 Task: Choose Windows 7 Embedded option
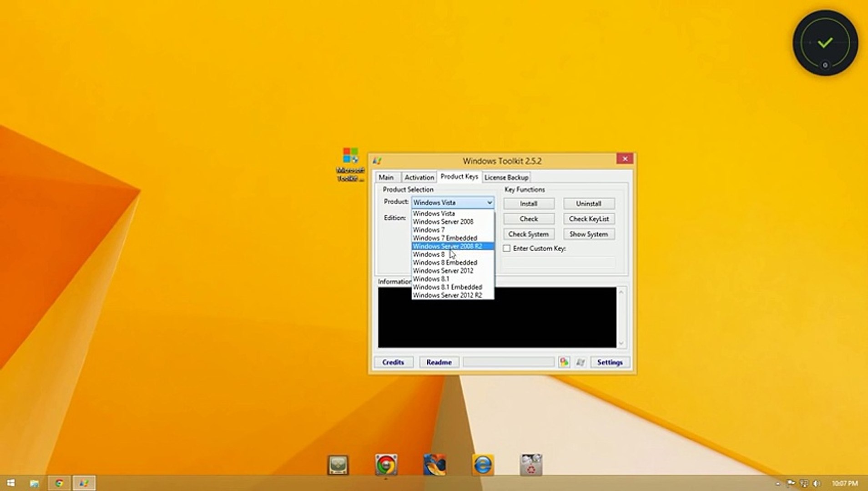coord(453,238)
